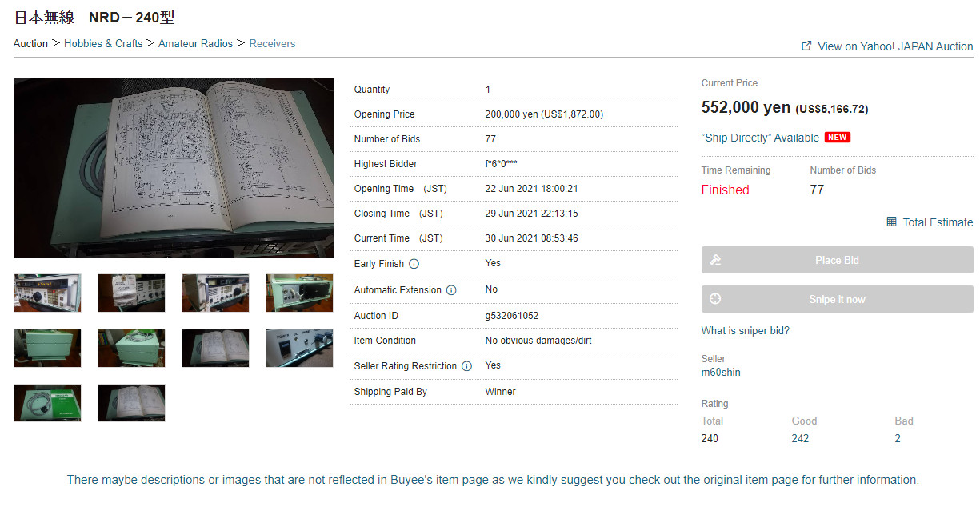Image resolution: width=980 pixels, height=527 pixels.
Task: Go to the Auction breadcrumb
Action: [30, 43]
